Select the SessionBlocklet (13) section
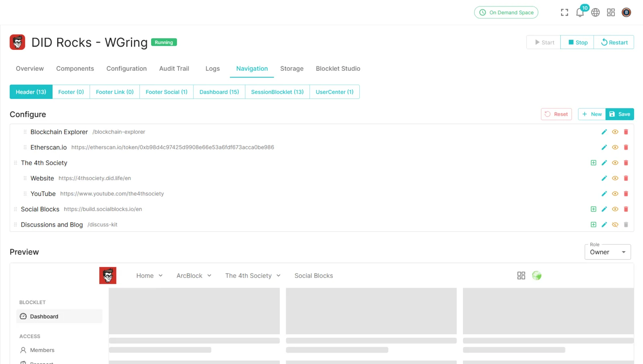Image resolution: width=643 pixels, height=364 pixels. tap(277, 92)
